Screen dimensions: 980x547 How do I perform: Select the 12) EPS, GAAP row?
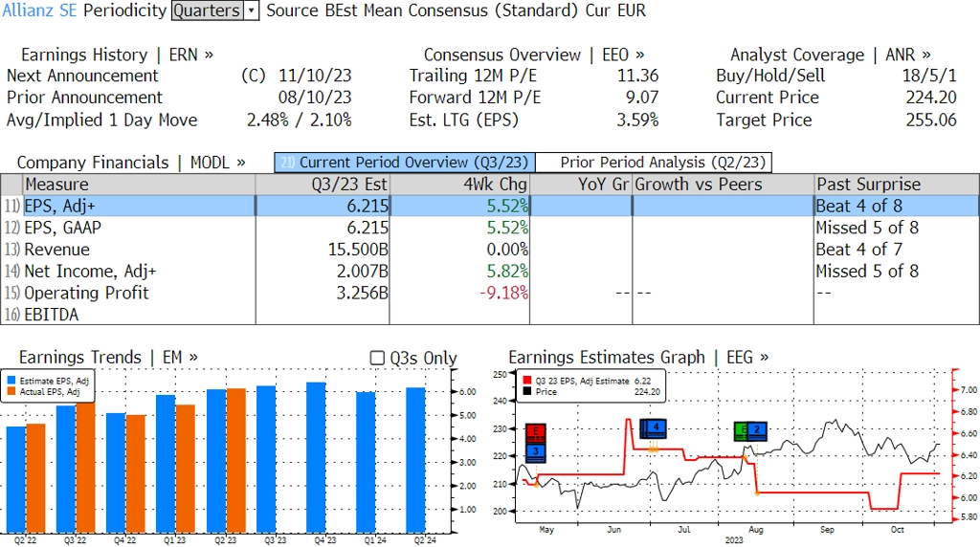click(x=490, y=228)
